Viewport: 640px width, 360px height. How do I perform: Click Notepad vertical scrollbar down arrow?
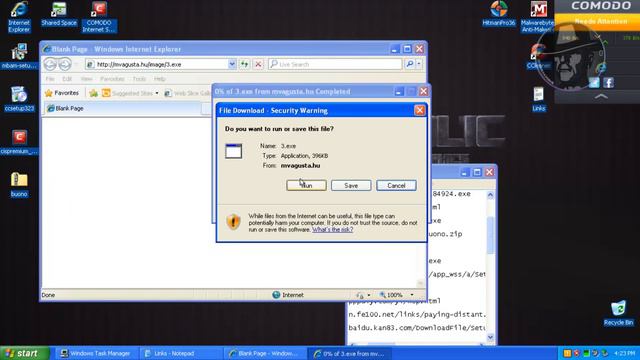pos(490,338)
